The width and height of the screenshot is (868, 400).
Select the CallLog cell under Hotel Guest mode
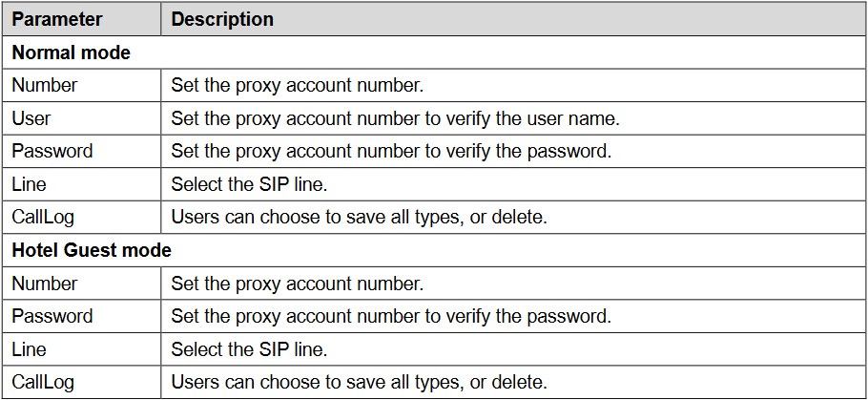pyautogui.click(x=43, y=383)
